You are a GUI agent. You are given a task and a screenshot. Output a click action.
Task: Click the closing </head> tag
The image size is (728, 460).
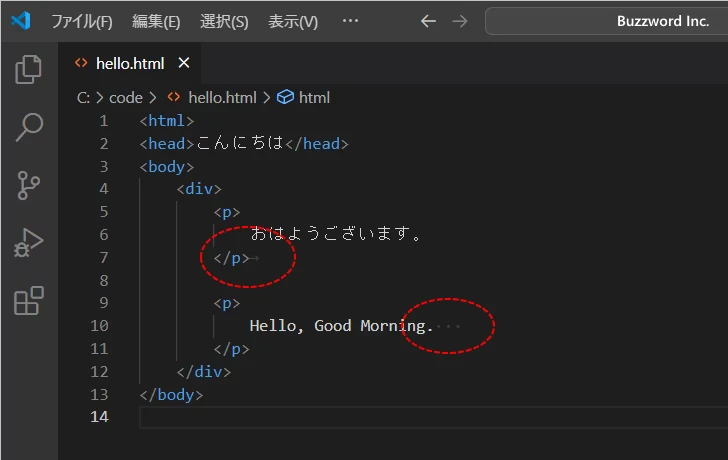click(317, 144)
